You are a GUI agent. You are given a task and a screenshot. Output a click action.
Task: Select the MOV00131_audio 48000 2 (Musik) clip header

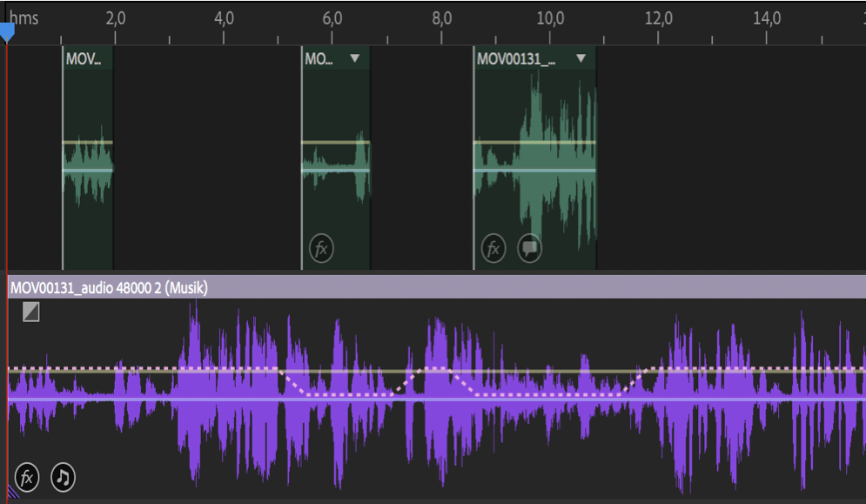[436, 287]
